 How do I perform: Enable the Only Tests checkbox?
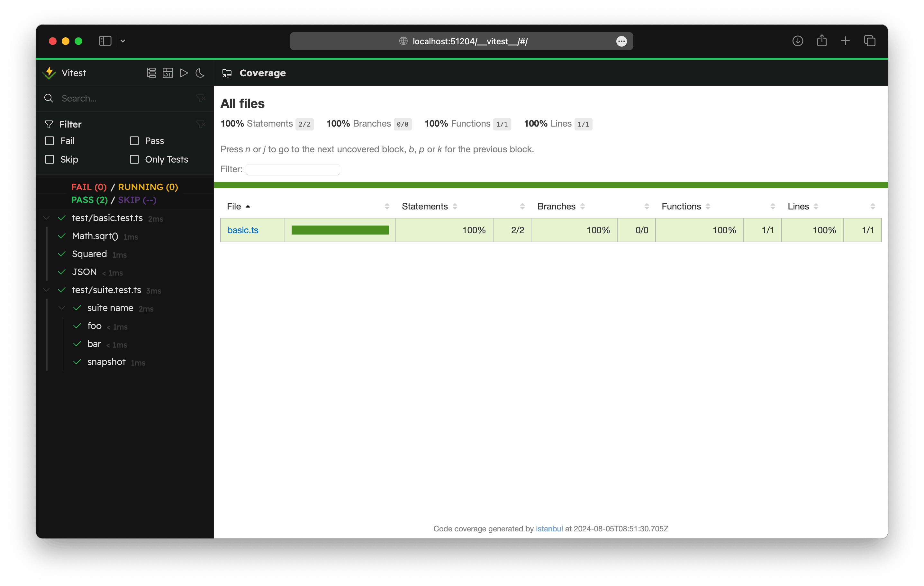(x=134, y=159)
